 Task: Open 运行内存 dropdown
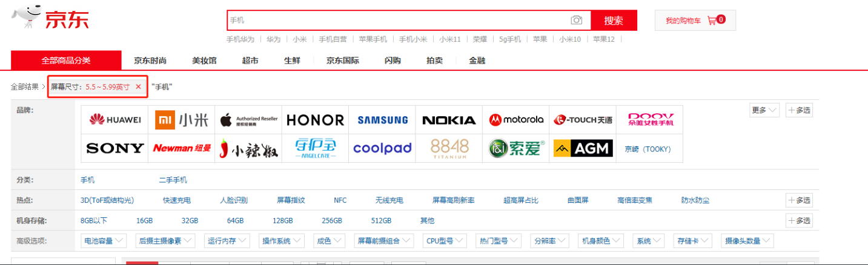[228, 241]
